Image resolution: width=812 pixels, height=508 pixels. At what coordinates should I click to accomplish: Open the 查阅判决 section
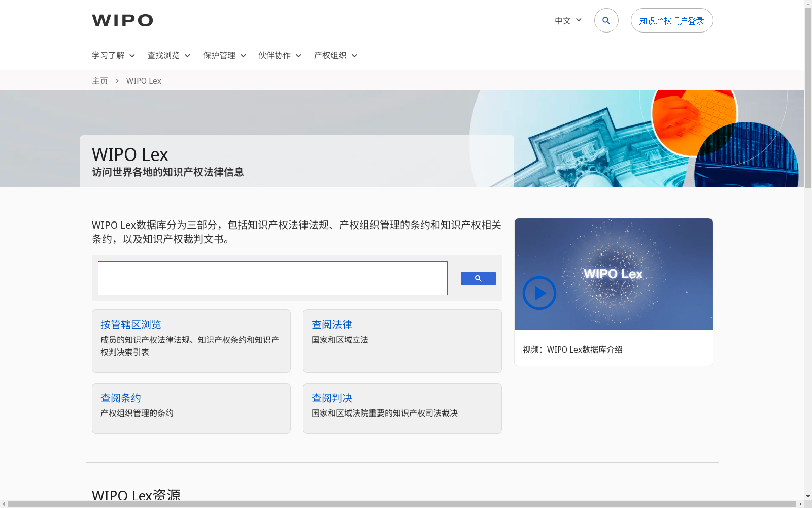click(331, 398)
